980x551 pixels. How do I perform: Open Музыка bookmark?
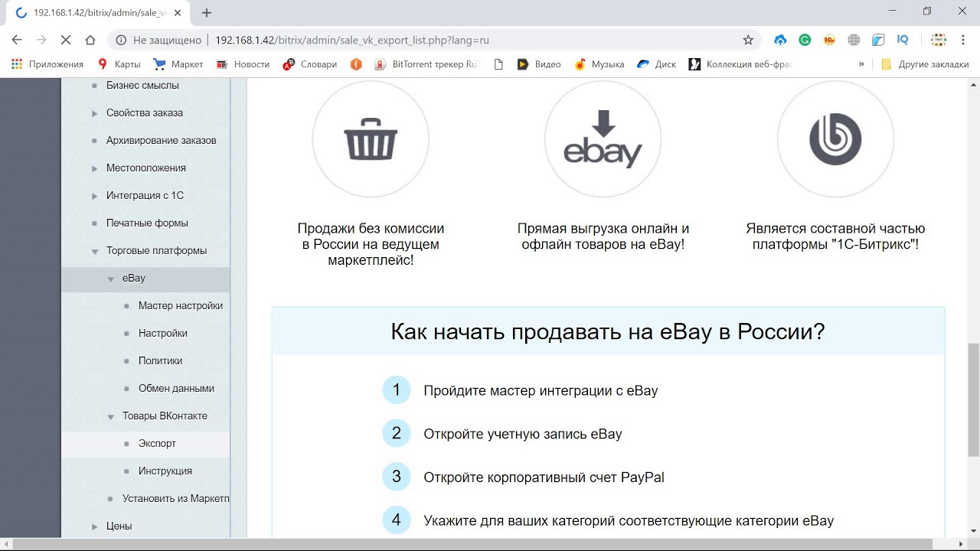[599, 64]
